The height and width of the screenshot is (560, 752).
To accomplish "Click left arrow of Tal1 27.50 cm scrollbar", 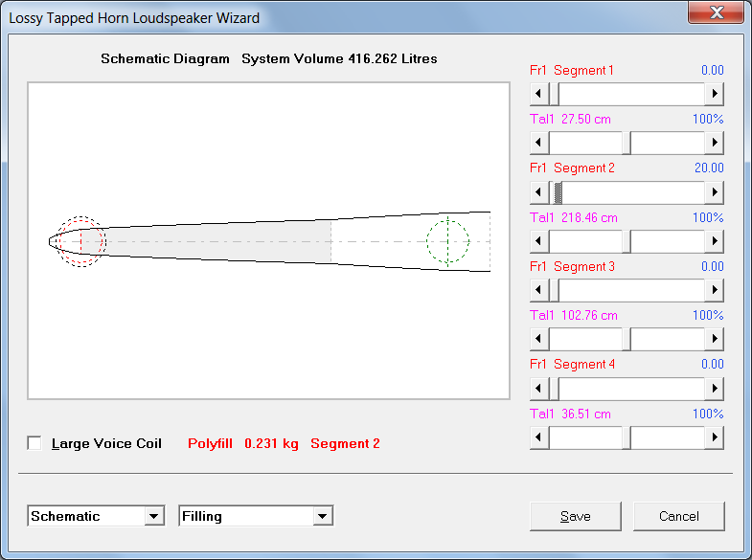I will coord(539,143).
